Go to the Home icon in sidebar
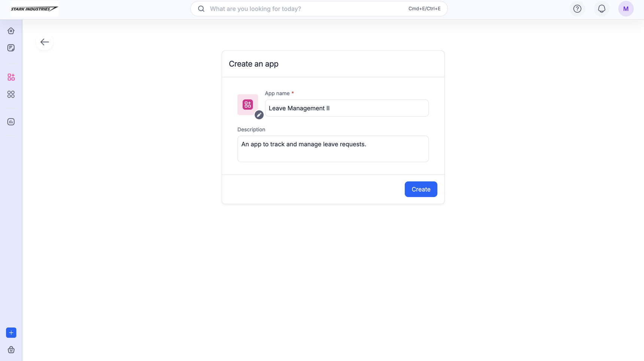This screenshot has width=644, height=361. click(11, 31)
